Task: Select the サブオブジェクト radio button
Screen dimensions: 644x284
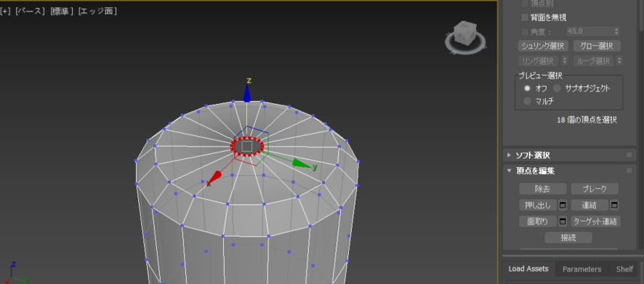Action: click(x=557, y=88)
